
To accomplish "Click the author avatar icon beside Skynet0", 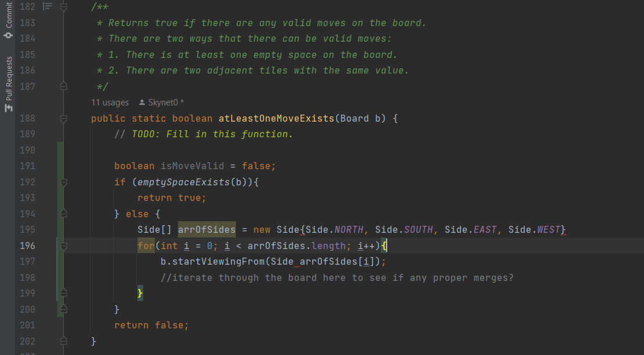I will coord(142,103).
